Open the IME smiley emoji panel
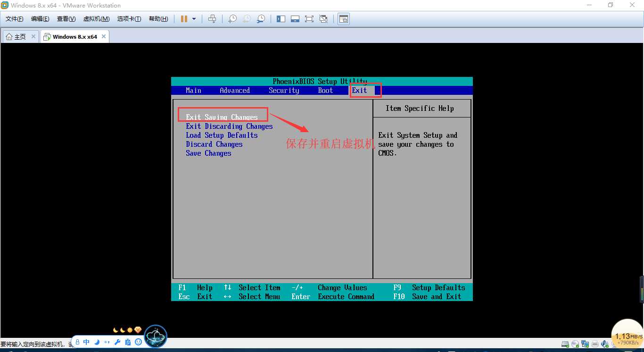The width and height of the screenshot is (644, 352). (138, 342)
